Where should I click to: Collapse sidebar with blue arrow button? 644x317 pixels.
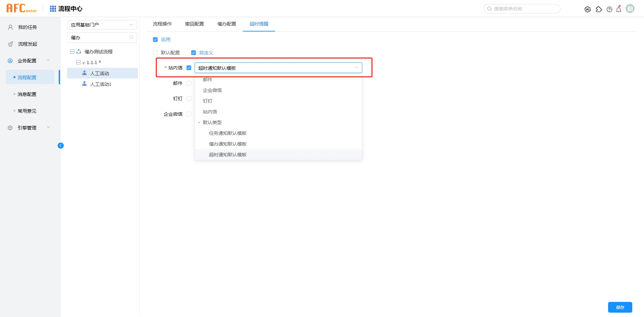click(x=61, y=146)
